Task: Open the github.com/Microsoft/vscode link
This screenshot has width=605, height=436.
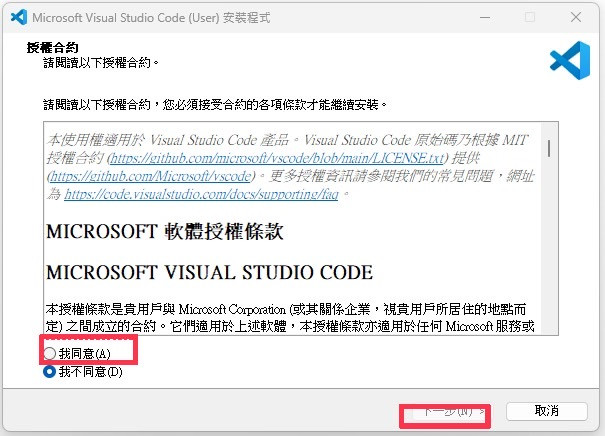Action: click(150, 176)
